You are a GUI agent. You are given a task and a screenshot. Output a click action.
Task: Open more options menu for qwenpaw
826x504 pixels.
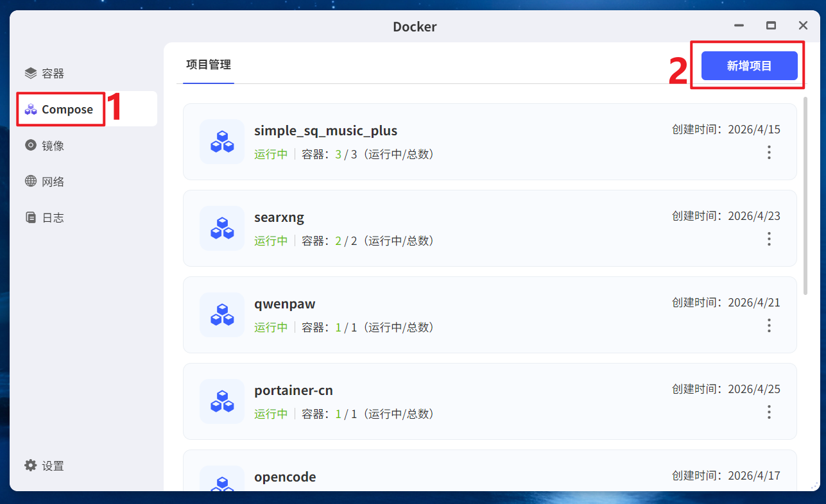pos(769,326)
